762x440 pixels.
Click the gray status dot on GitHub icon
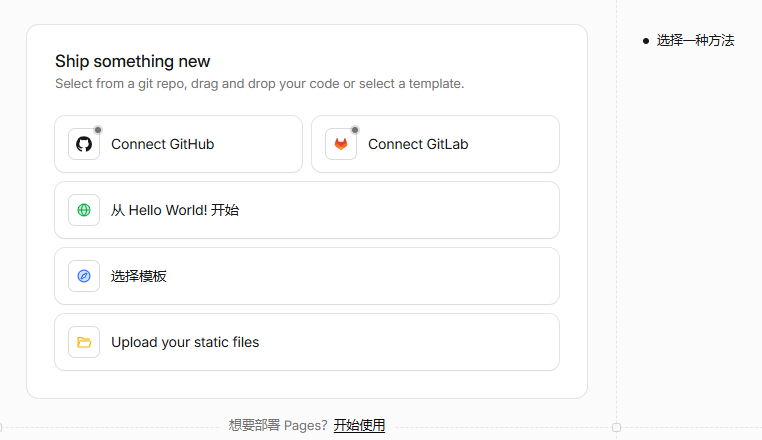click(98, 130)
